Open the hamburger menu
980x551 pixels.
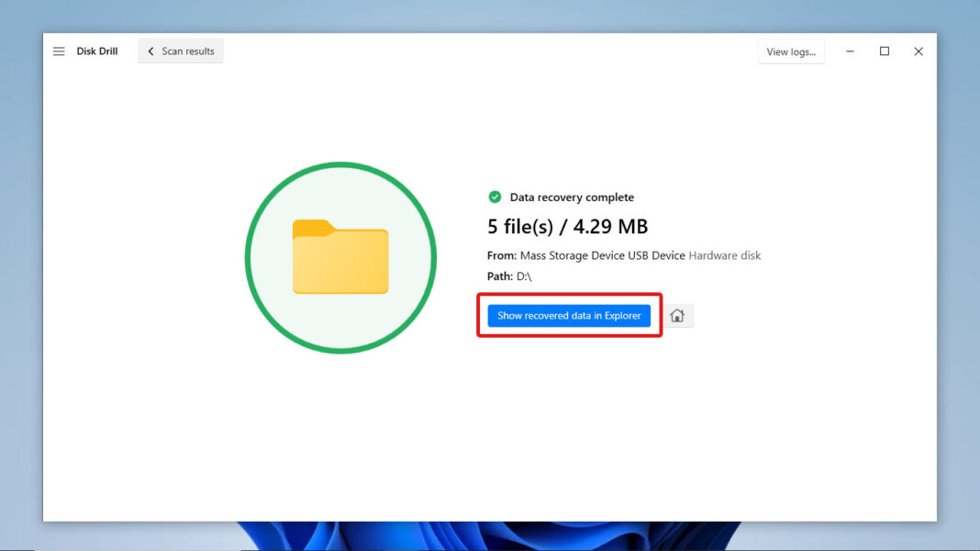click(x=58, y=51)
